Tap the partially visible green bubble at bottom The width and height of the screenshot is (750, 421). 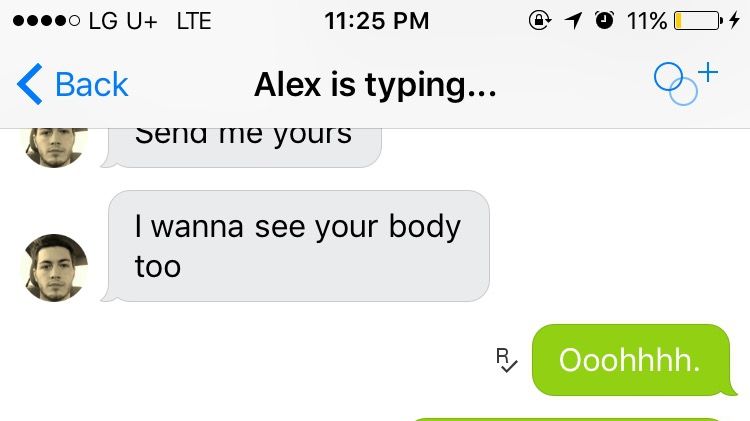click(x=567, y=419)
